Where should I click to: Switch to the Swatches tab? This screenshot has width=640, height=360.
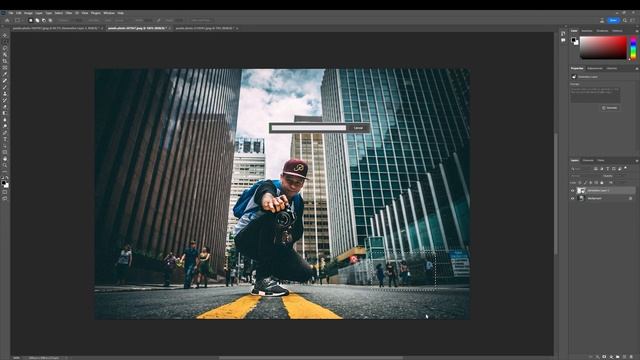pos(587,31)
